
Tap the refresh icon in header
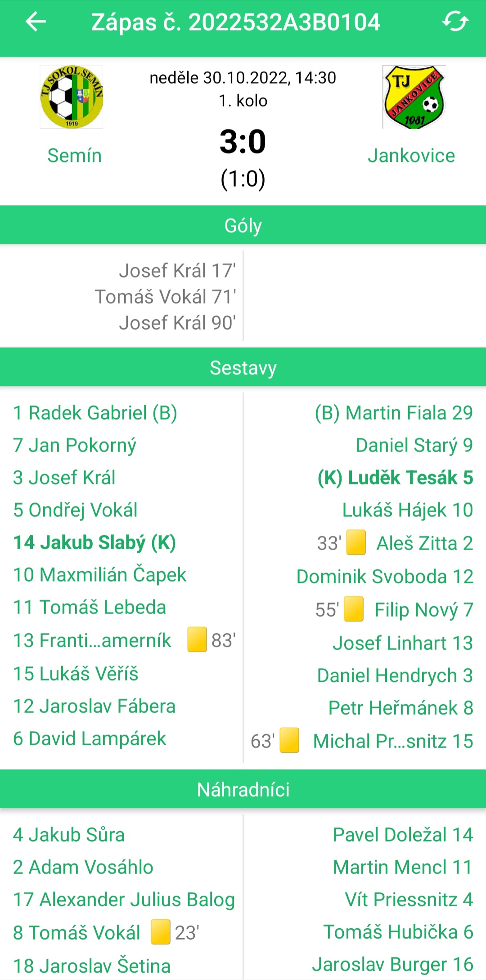click(x=455, y=22)
